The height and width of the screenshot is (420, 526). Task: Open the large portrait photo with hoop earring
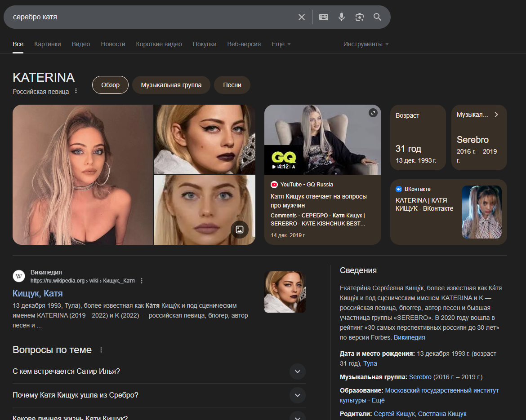tap(83, 175)
